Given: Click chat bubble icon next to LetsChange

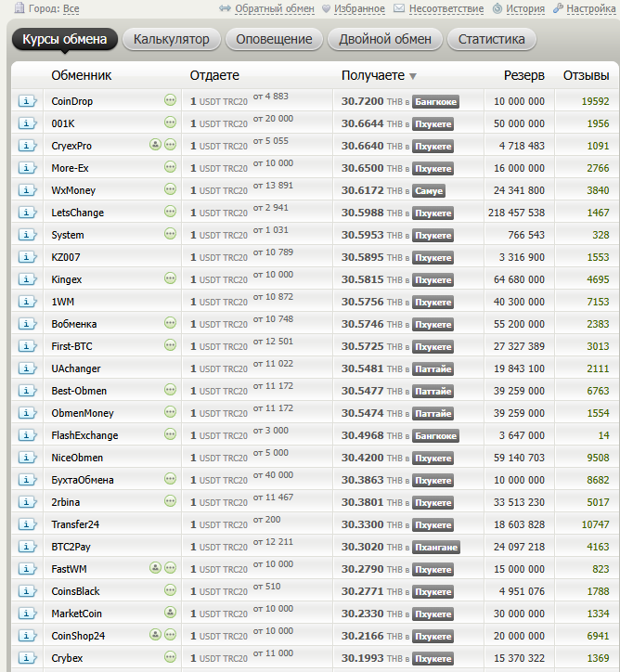Looking at the screenshot, I should coord(170,212).
